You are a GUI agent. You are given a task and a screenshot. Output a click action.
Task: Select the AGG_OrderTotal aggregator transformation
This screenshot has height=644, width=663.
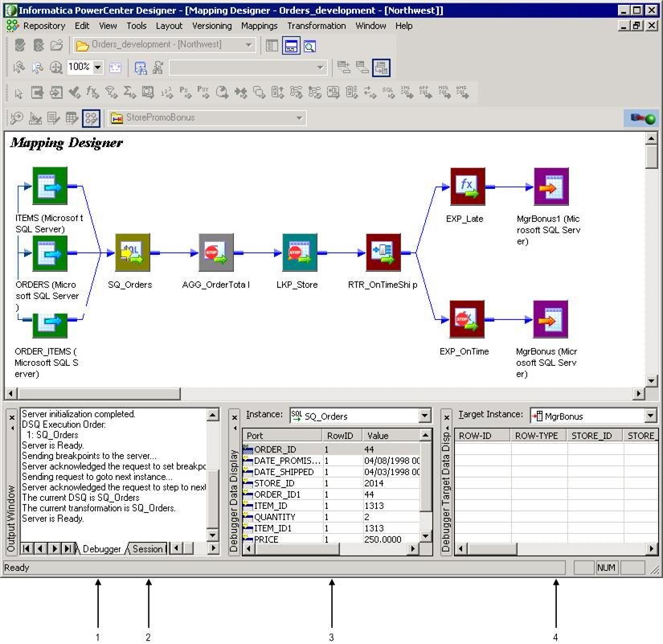[x=216, y=252]
